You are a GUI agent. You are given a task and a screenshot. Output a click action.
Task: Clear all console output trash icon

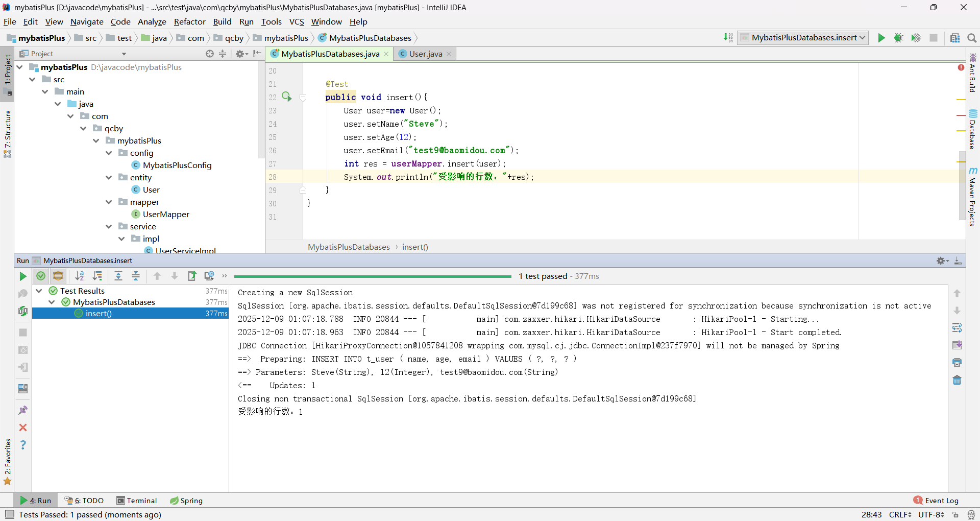coord(957,380)
